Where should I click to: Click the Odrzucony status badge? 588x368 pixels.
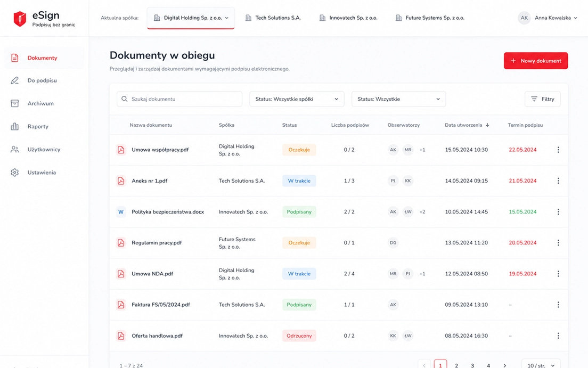(299, 336)
